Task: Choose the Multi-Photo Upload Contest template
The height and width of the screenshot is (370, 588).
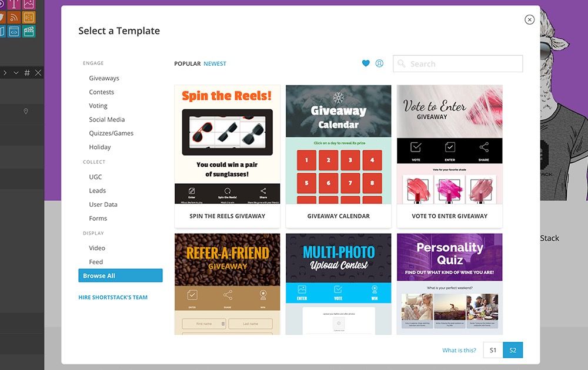Action: (x=338, y=284)
